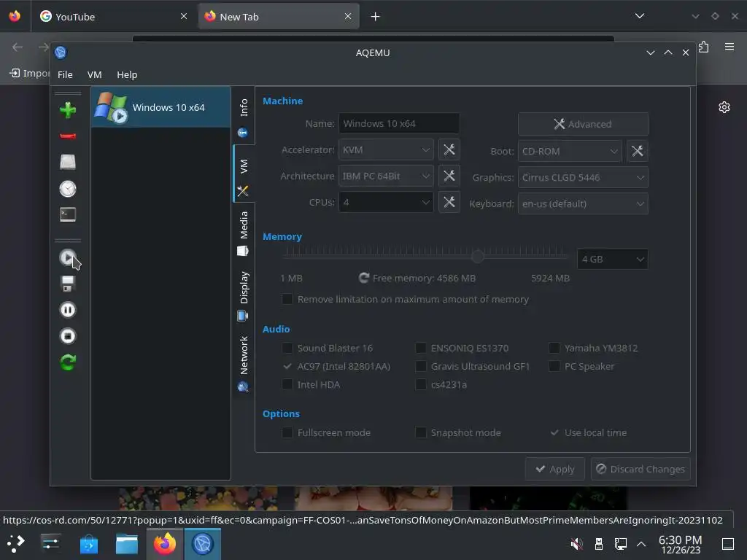Expand the Boot CD-ROM dropdown
The image size is (747, 560).
[570, 151]
